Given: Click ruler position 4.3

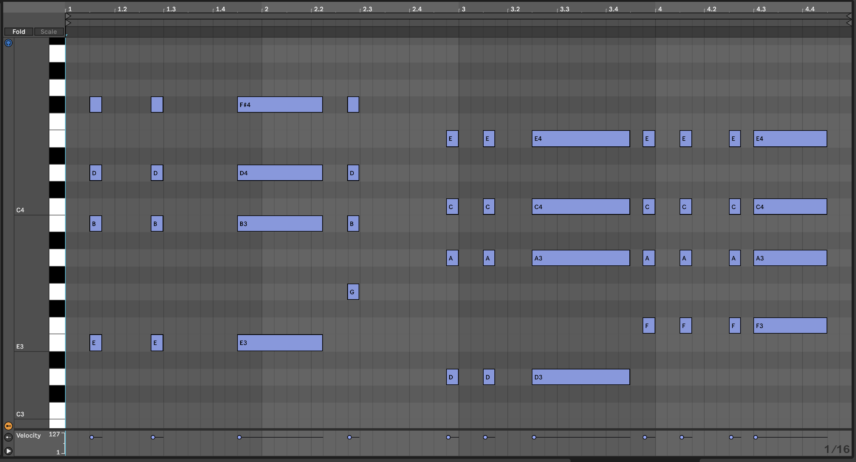Looking at the screenshot, I should coord(760,9).
